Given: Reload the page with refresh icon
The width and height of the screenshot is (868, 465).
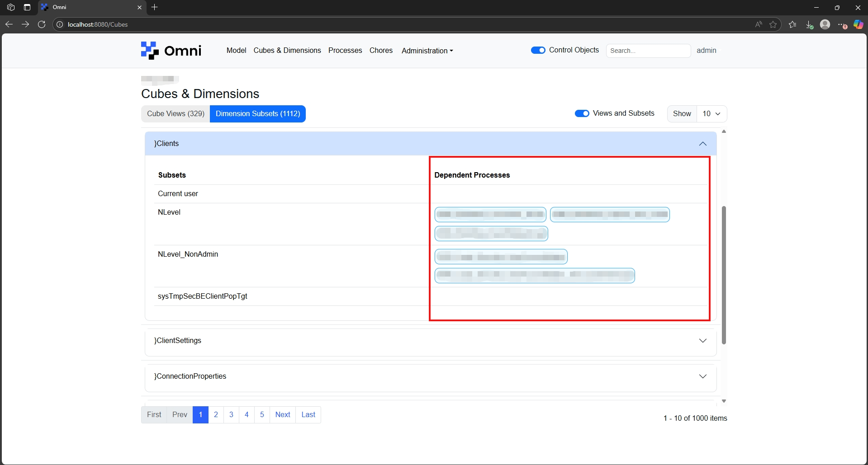Looking at the screenshot, I should [x=42, y=24].
